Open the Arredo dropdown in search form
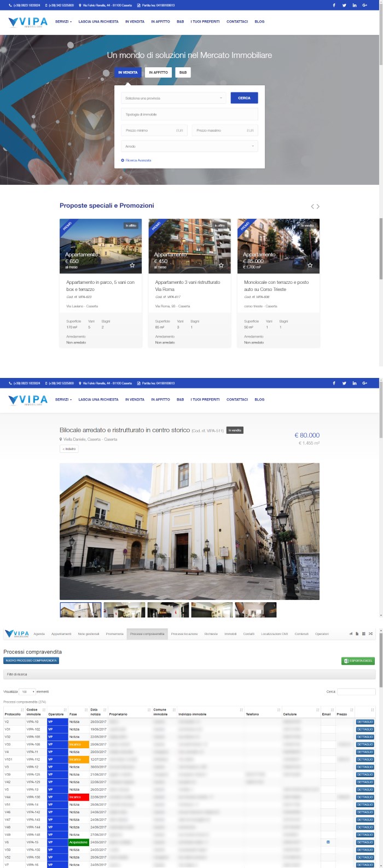This screenshot has width=383, height=868. click(189, 146)
